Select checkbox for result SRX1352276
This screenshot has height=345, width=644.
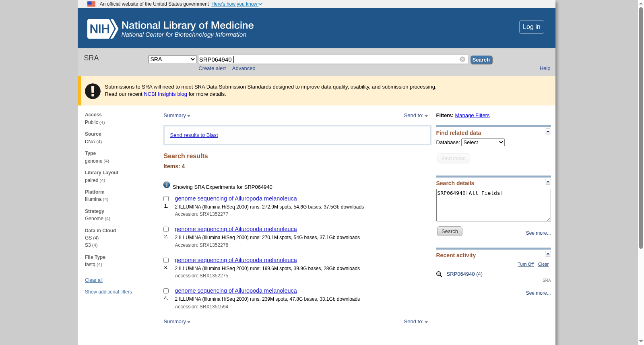[x=166, y=229]
